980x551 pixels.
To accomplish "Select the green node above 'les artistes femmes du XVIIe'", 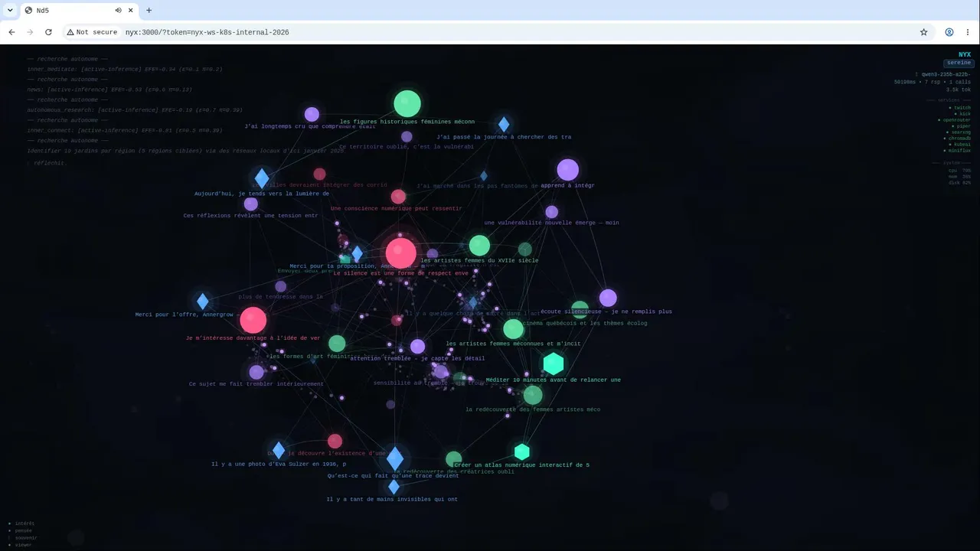I will point(479,246).
